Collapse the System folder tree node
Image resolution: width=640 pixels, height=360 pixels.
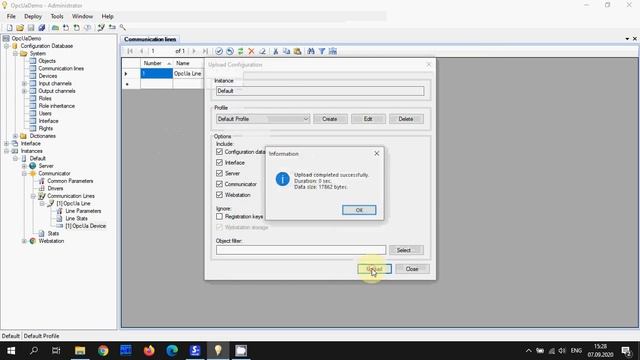coord(16,53)
